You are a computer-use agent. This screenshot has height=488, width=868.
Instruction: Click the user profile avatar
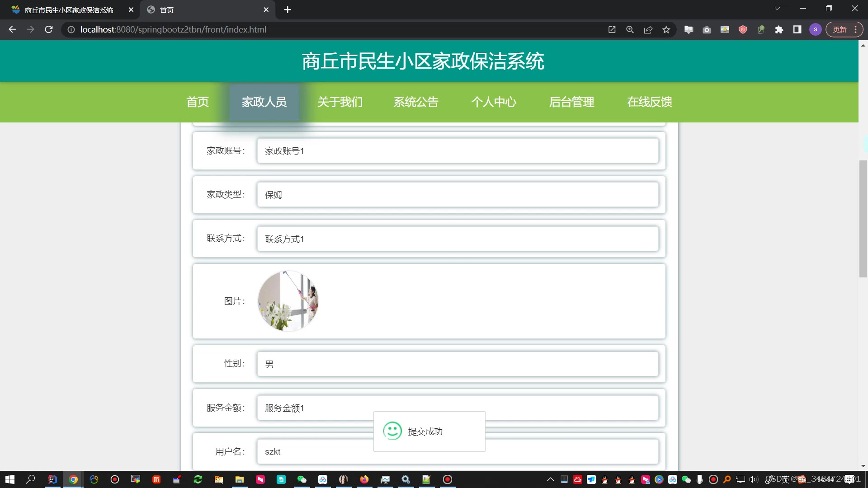pyautogui.click(x=815, y=30)
